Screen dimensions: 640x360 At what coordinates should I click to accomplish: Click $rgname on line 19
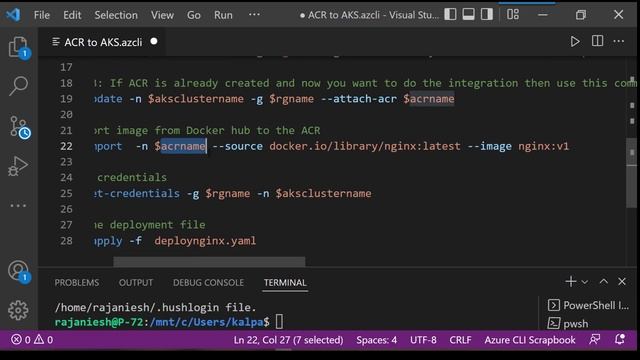pyautogui.click(x=291, y=99)
